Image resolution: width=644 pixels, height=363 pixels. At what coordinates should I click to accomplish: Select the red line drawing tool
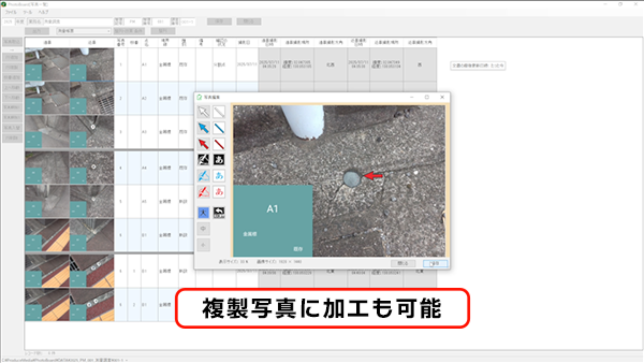tap(219, 144)
